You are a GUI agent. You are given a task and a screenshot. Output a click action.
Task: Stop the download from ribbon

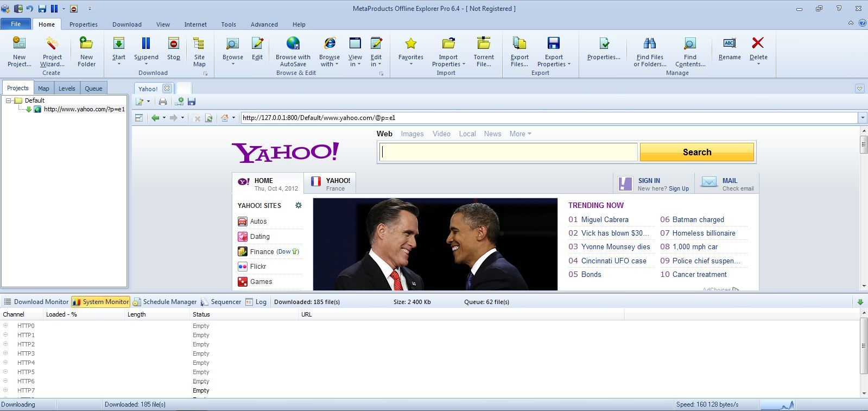174,48
